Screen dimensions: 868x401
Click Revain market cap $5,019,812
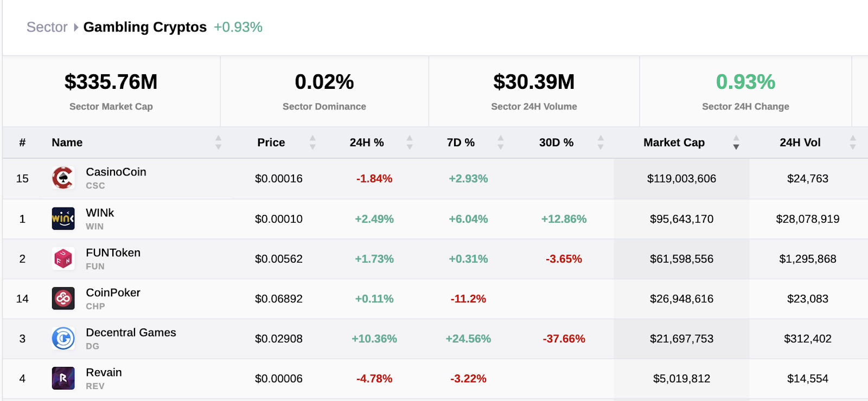point(681,378)
